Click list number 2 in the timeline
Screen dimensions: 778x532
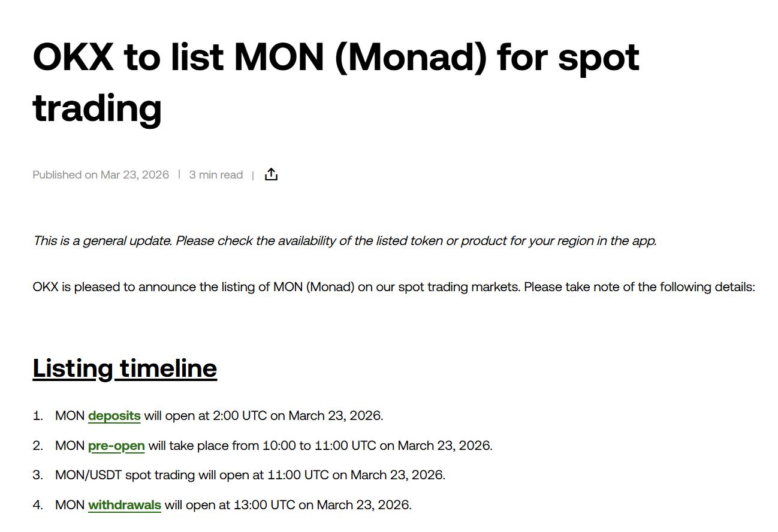[x=38, y=446]
